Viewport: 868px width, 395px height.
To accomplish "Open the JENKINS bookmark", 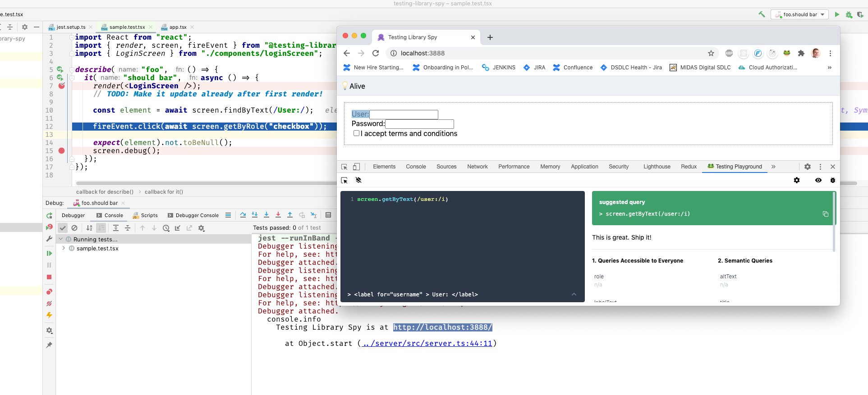I will click(x=499, y=68).
